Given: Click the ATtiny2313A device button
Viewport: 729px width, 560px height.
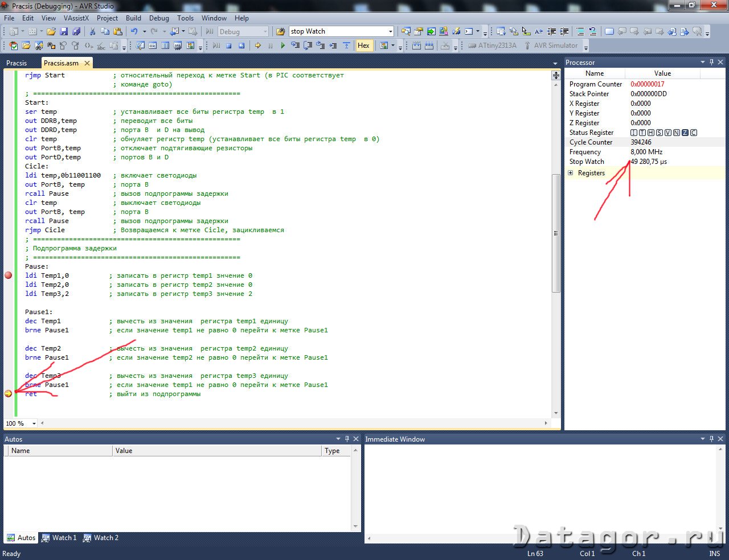Looking at the screenshot, I should [x=492, y=46].
